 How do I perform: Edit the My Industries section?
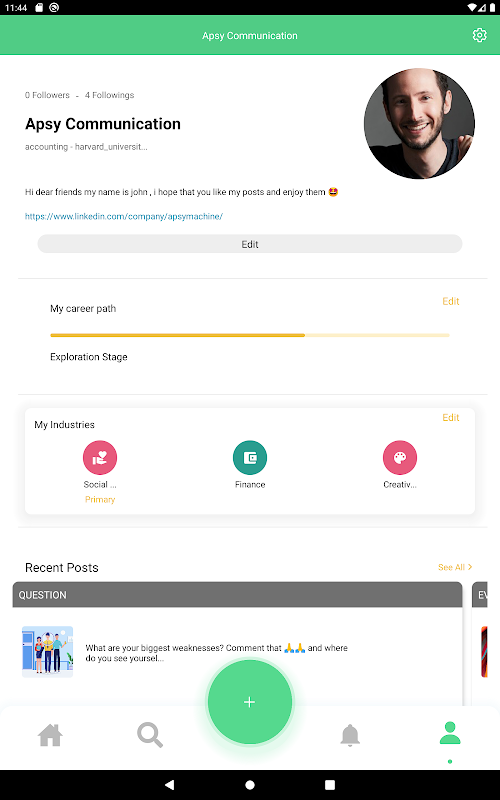point(451,417)
